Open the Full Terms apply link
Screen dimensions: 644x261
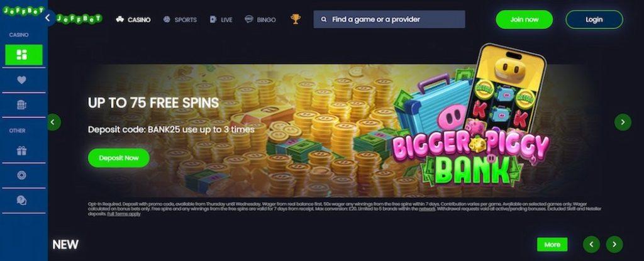click(124, 214)
